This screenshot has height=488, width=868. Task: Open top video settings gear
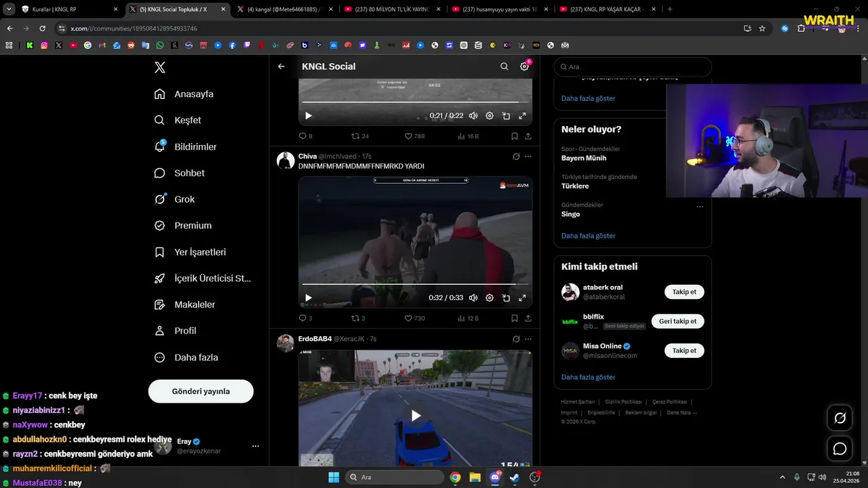(490, 116)
